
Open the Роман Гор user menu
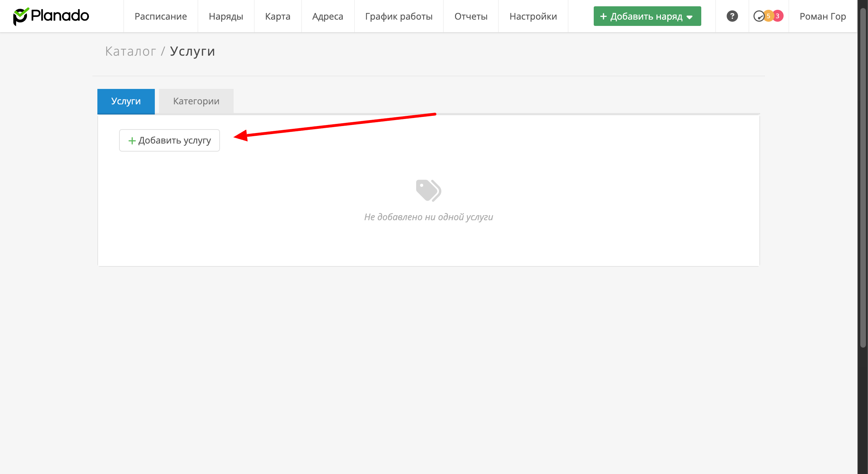[x=822, y=16]
